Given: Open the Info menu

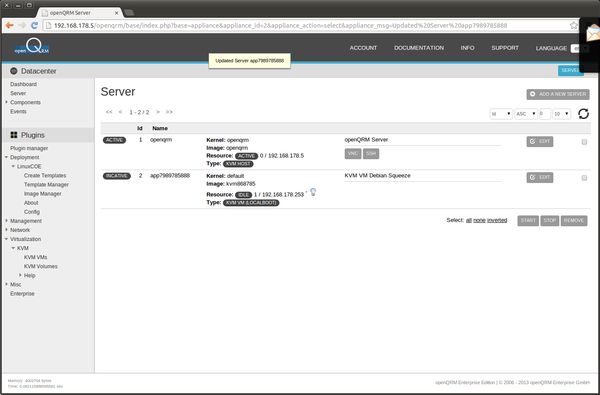Looking at the screenshot, I should point(467,48).
